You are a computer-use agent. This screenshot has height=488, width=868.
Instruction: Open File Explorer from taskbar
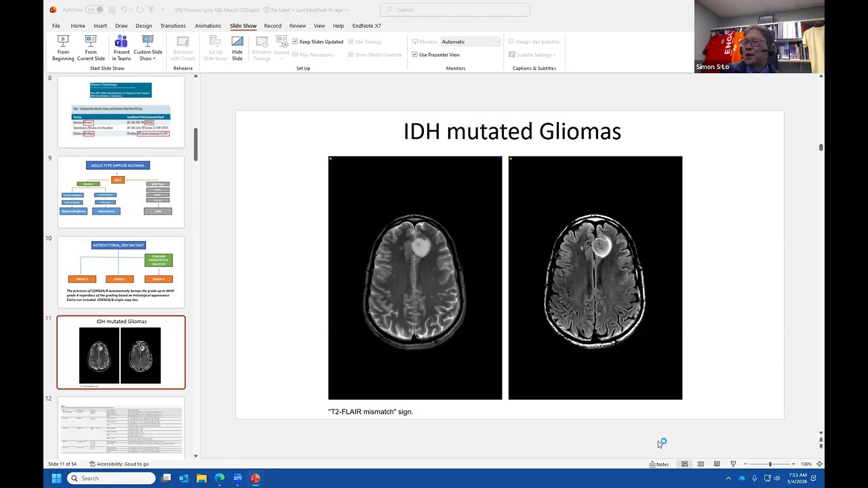click(x=201, y=479)
